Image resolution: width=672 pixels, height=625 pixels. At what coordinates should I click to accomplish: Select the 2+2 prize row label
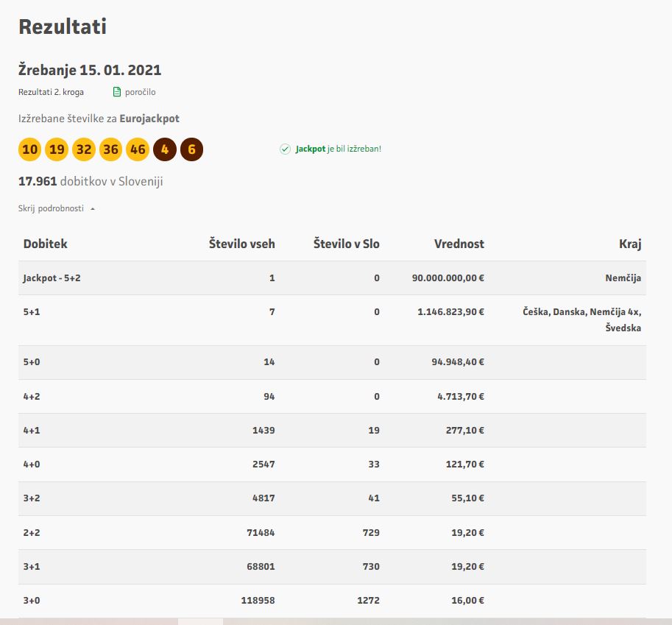pyautogui.click(x=32, y=532)
